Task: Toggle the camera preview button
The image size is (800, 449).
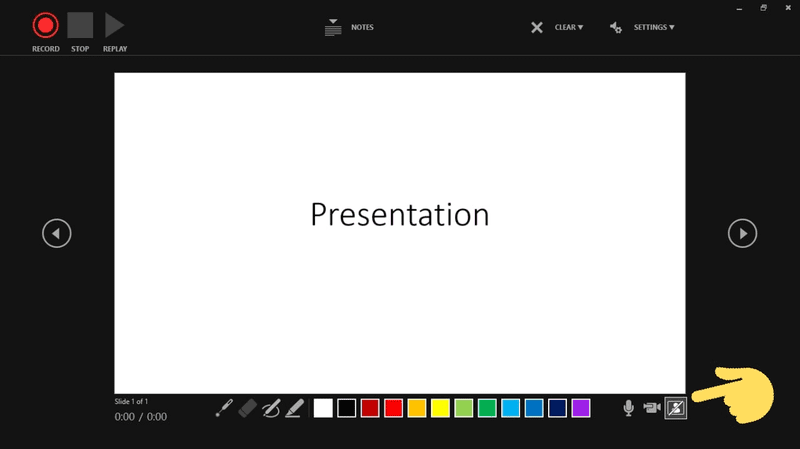Action: coord(675,408)
